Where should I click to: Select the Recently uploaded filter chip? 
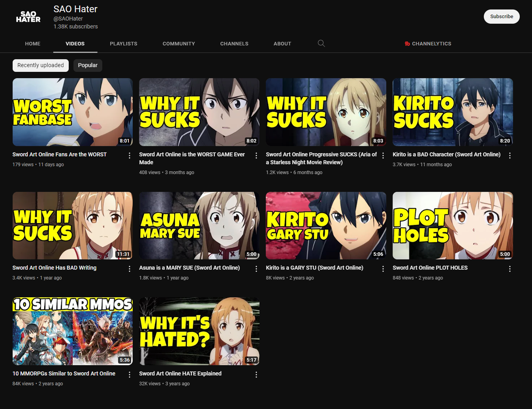(41, 66)
